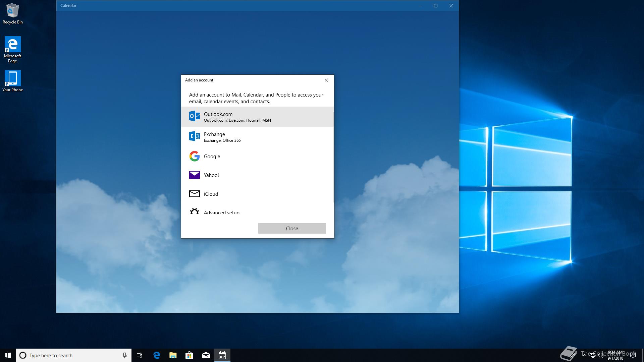Close the Calendar window
The image size is (644, 362).
click(x=451, y=6)
